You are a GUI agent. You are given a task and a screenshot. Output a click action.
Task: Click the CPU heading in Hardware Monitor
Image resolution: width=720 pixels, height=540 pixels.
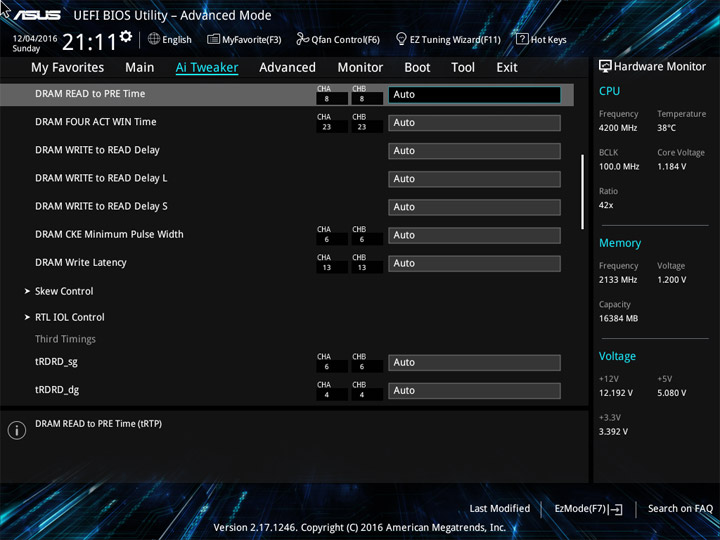tap(609, 91)
